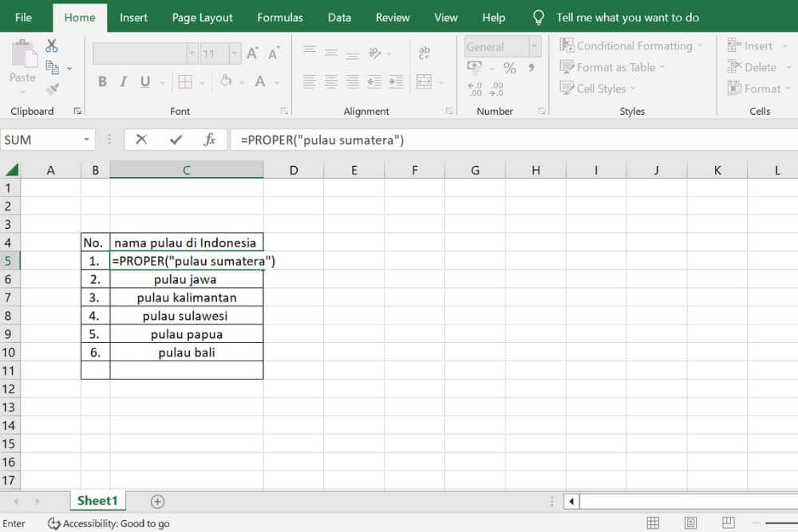This screenshot has height=532, width=798.
Task: Select cell containing pulau kalimantan
Action: point(187,298)
